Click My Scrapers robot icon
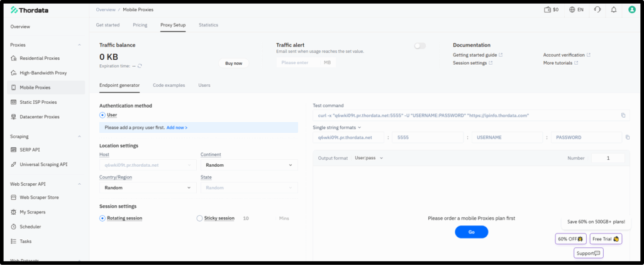The height and width of the screenshot is (265, 644). (14, 212)
